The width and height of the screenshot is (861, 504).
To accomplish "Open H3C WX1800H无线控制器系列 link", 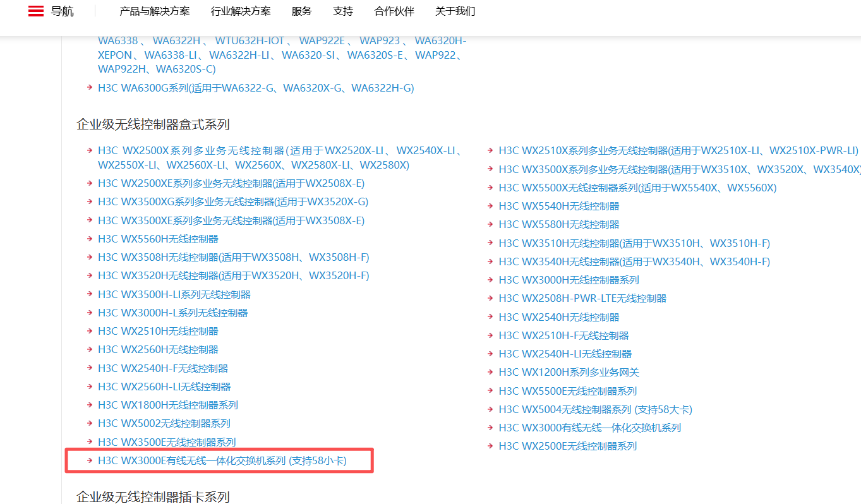I will [x=167, y=405].
